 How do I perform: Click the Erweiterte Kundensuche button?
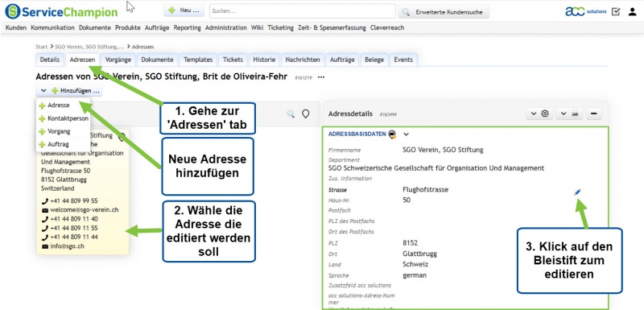point(444,12)
